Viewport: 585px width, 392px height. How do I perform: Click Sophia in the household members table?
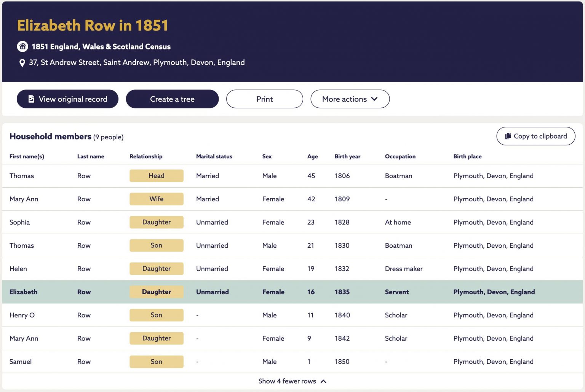point(19,222)
